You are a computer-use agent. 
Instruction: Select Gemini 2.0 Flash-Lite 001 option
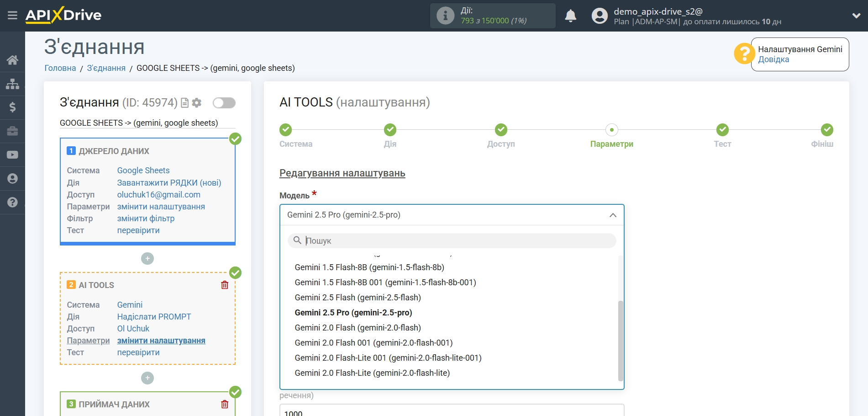[388, 358]
